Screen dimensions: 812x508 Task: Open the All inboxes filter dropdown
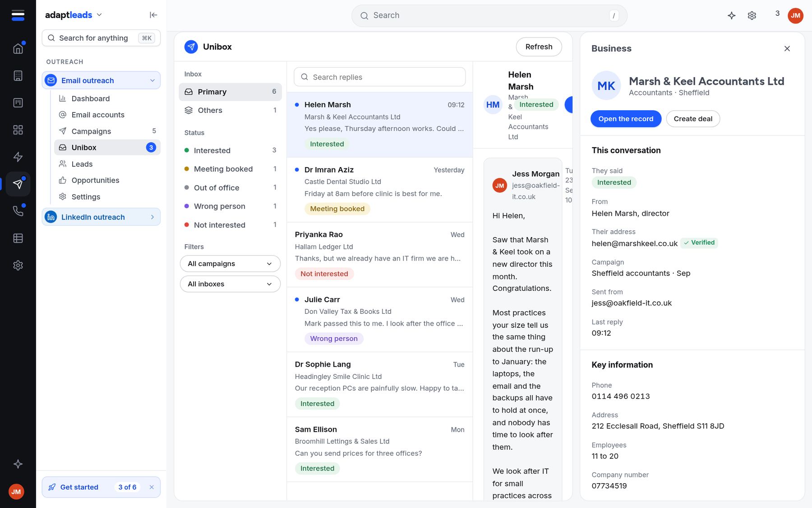click(x=230, y=284)
